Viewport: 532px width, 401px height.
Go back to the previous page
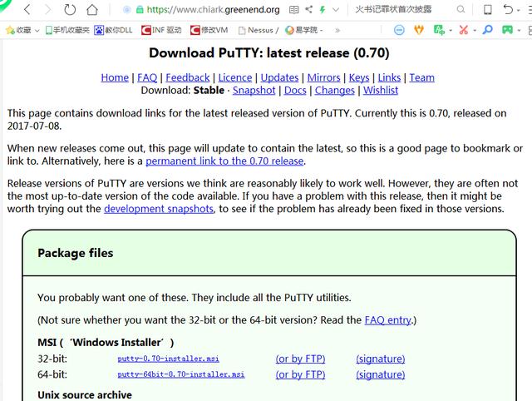[27, 10]
